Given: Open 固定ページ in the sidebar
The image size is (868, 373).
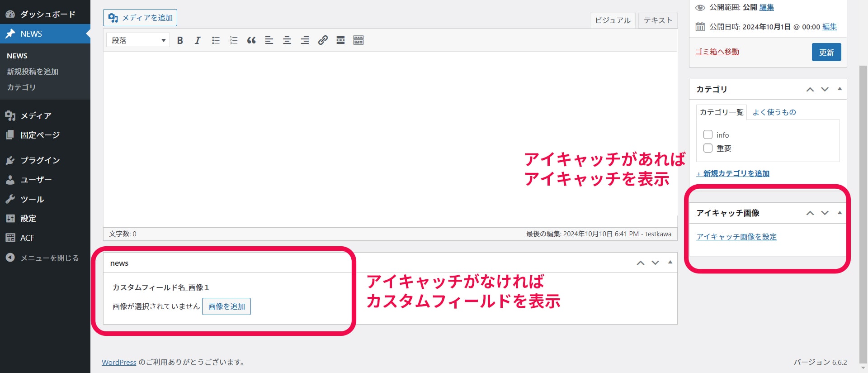Looking at the screenshot, I should click(45, 135).
